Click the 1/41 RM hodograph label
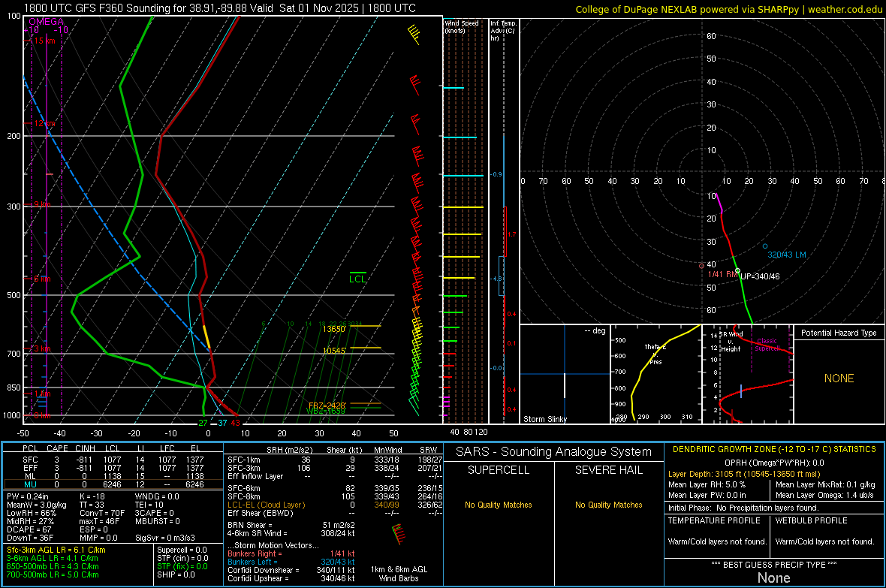886x588 pixels. click(723, 273)
